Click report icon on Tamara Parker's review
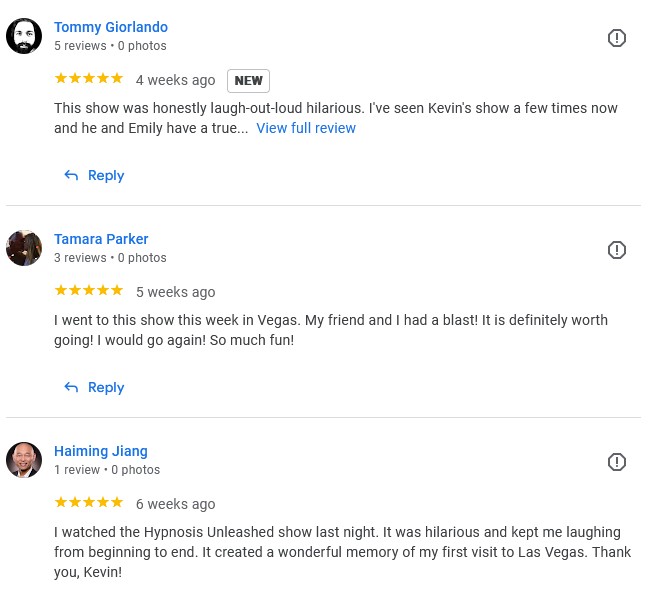The width and height of the screenshot is (662, 594). (617, 250)
